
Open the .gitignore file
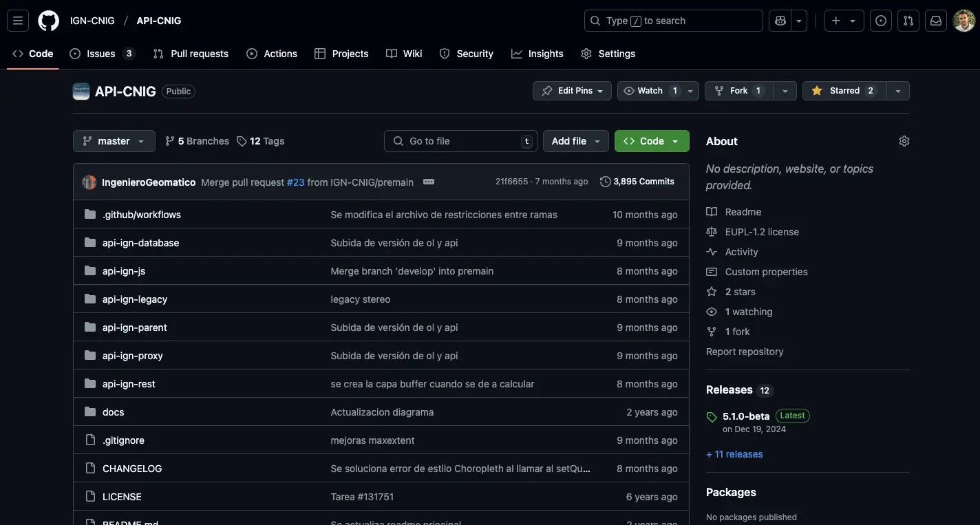[x=123, y=440]
